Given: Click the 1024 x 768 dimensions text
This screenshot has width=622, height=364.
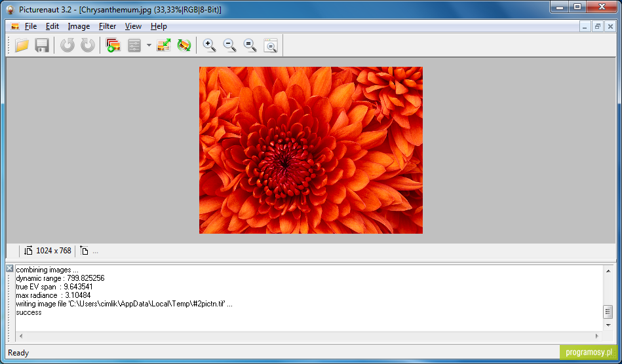Looking at the screenshot, I should (x=54, y=250).
